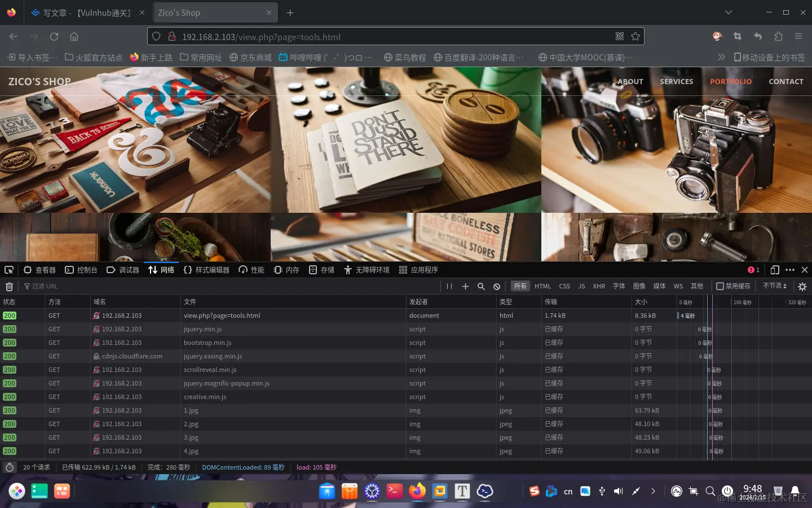This screenshot has width=812, height=508.
Task: Open the app store icon in dock
Action: pos(350,491)
